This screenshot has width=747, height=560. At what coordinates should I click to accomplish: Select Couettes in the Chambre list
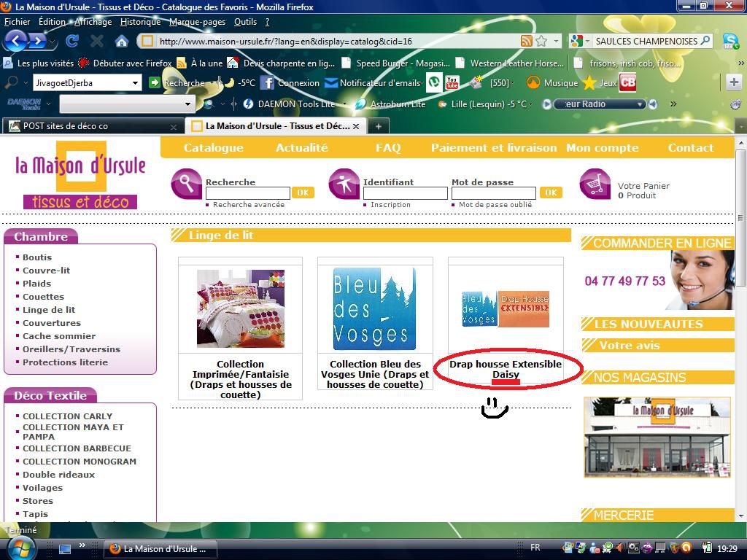pyautogui.click(x=43, y=297)
